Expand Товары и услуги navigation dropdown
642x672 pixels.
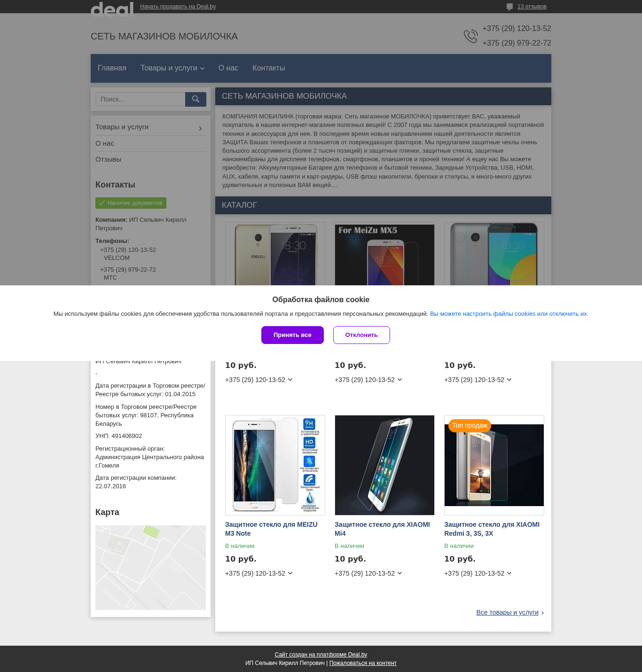click(x=172, y=68)
